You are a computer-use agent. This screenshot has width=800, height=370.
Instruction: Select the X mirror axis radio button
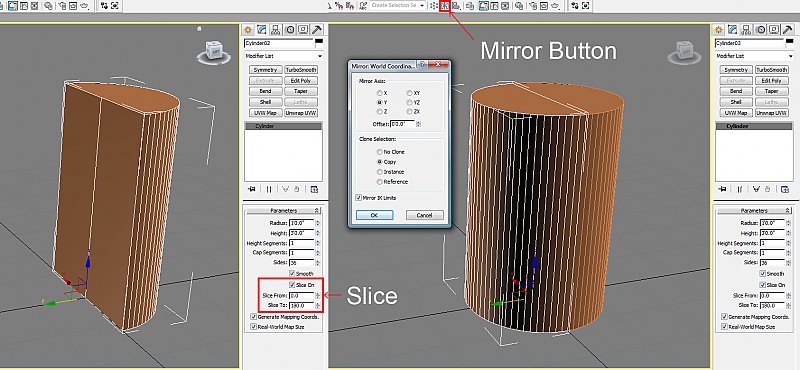[380, 93]
